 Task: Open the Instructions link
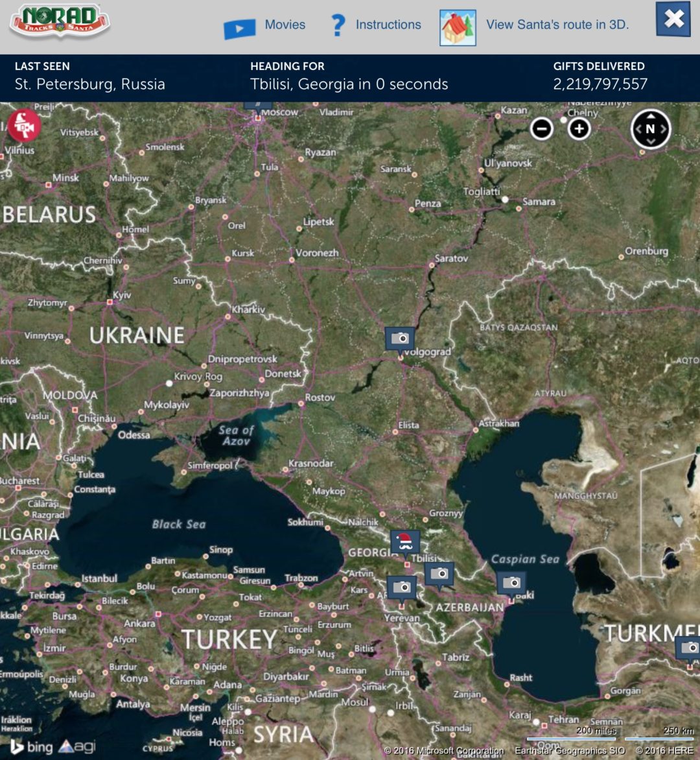tap(388, 25)
